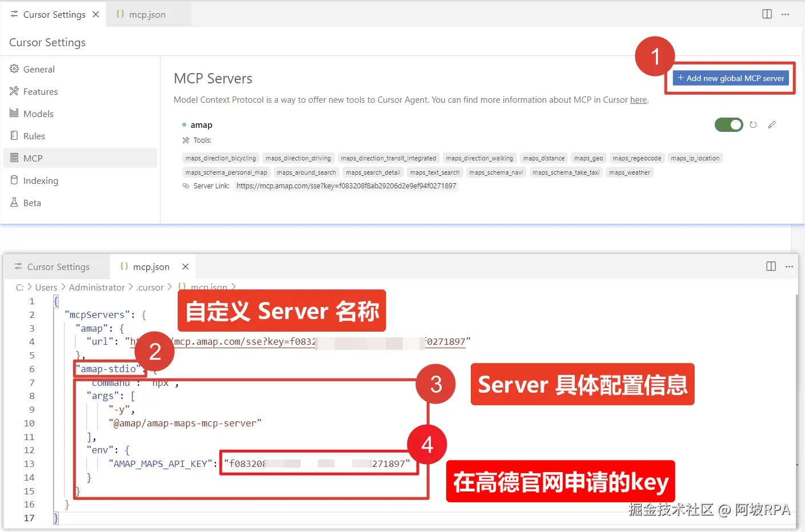
Task: Click Administrator in the breadcrumb path
Action: pos(97,288)
